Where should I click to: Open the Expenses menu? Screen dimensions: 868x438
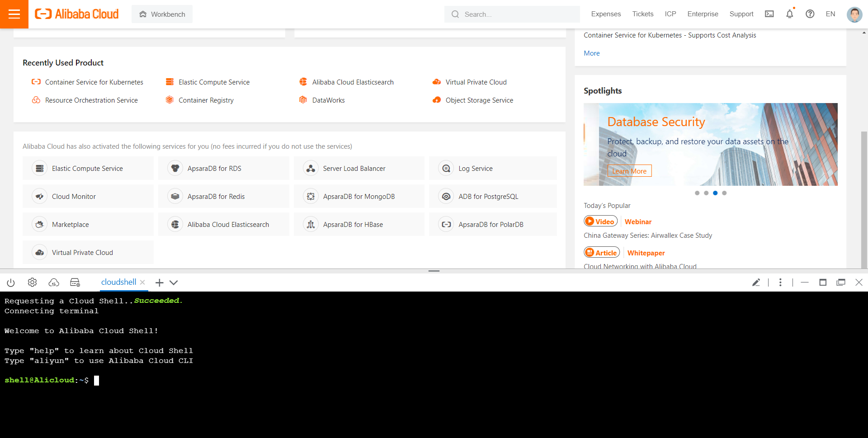pos(606,14)
